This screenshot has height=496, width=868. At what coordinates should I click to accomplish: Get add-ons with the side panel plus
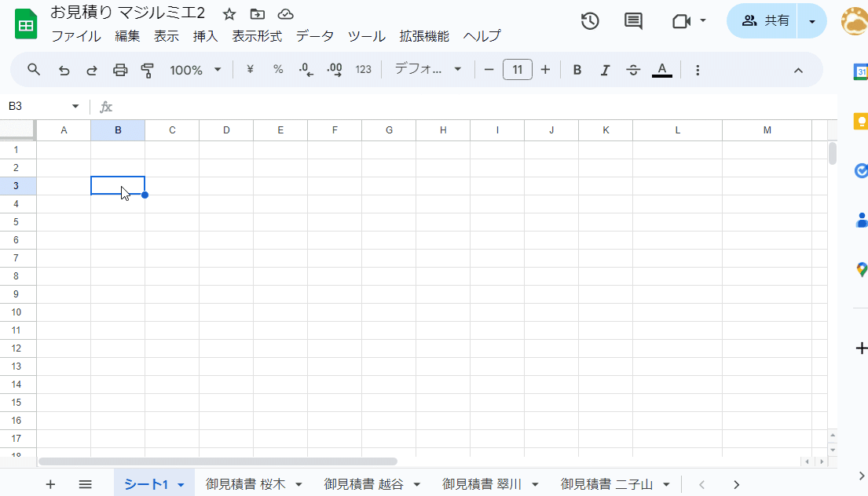click(862, 348)
